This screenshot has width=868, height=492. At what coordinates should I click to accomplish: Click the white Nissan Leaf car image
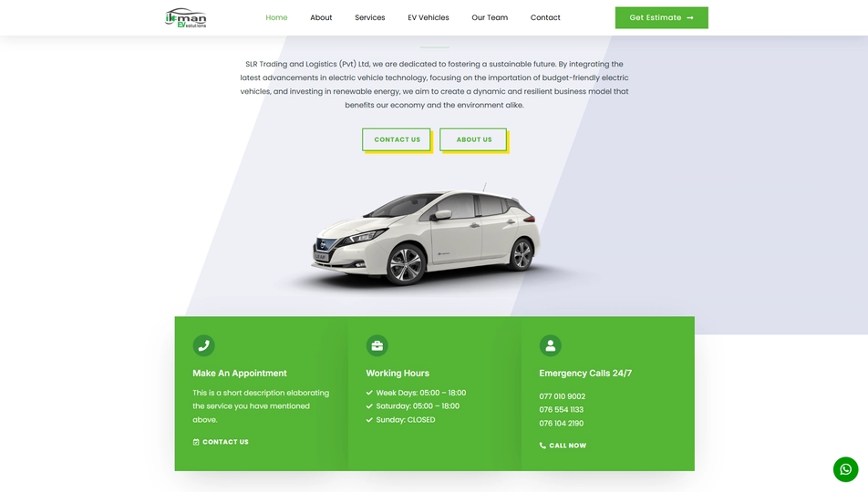(x=425, y=237)
